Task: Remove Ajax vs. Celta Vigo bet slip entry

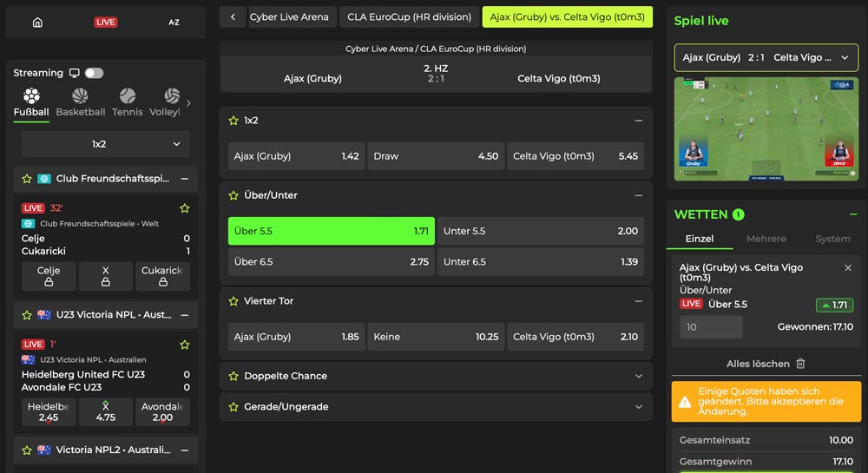Action: pyautogui.click(x=848, y=268)
